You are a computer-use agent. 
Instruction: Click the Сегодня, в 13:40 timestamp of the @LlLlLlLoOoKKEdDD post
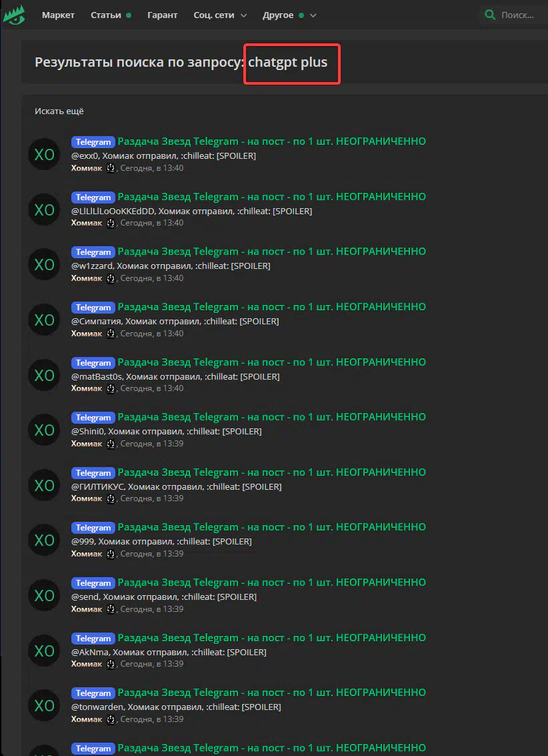point(152,224)
